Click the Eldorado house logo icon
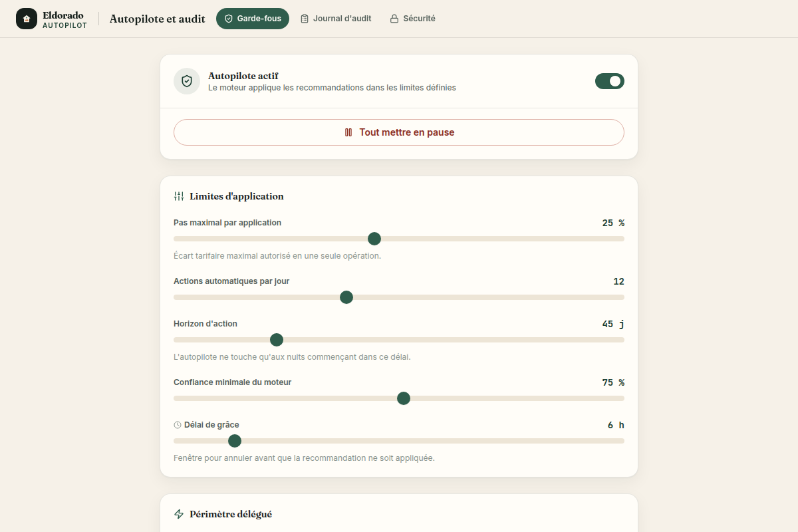798x532 pixels. [x=27, y=19]
